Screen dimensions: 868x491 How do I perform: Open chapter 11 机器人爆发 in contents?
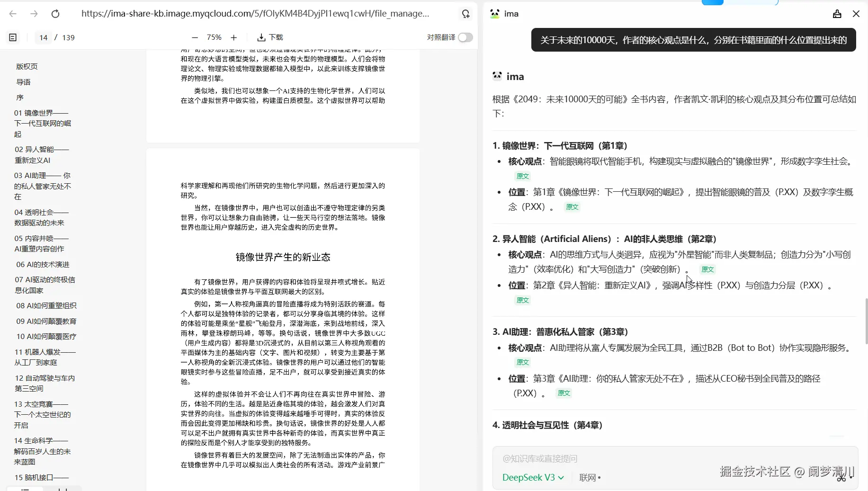coord(45,357)
